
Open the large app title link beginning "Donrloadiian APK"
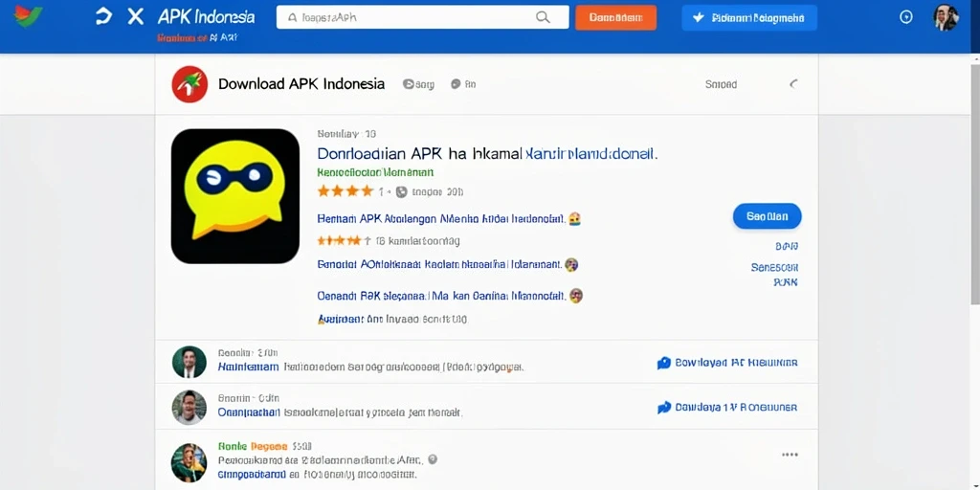tap(487, 153)
